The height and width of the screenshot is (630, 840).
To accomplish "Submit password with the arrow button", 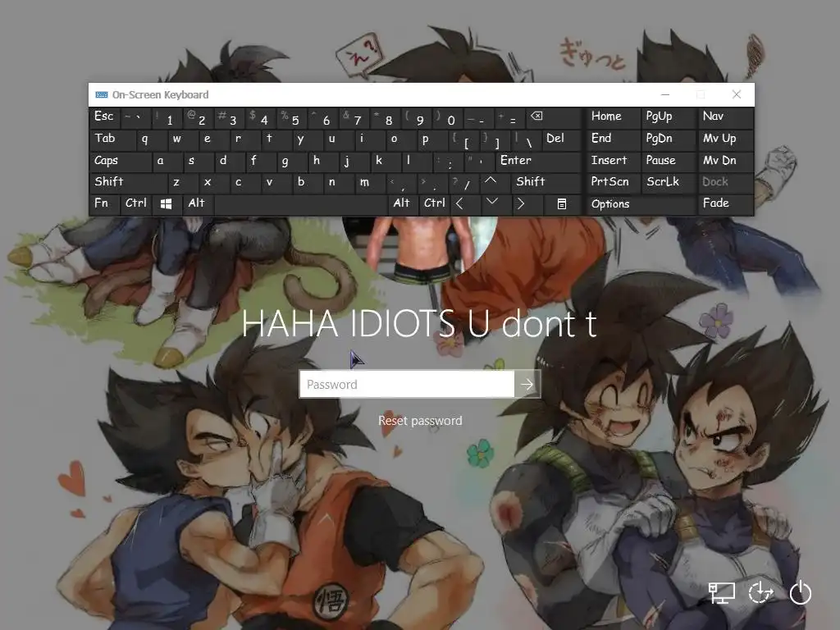I will (527, 384).
